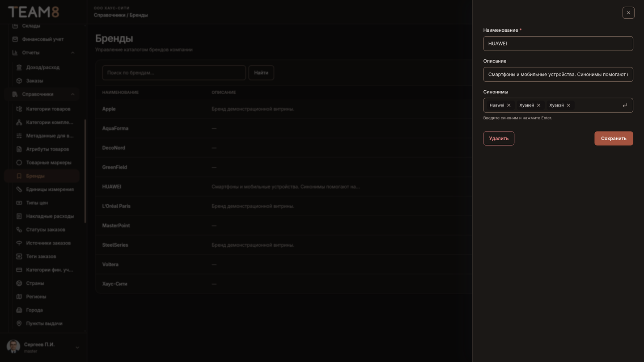Screen dimensions: 644x362
Task: Select the Voltera brand row
Action: point(284,265)
